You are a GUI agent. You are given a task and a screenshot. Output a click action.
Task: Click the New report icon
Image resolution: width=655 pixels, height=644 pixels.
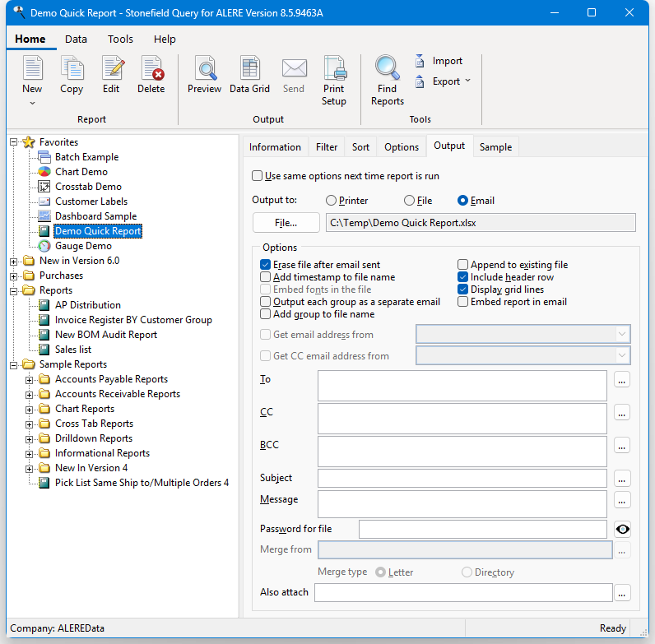[x=32, y=71]
